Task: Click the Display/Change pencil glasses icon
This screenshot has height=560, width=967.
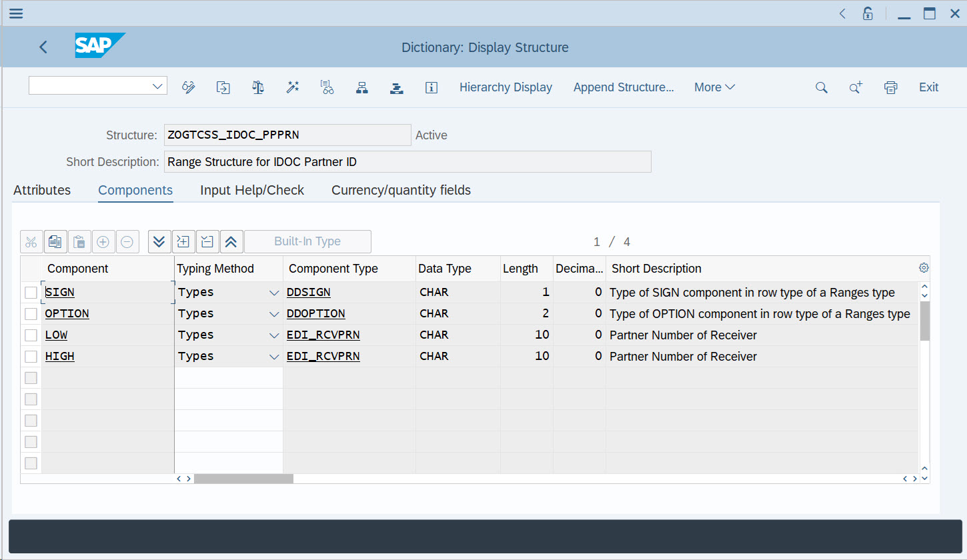Action: point(188,87)
